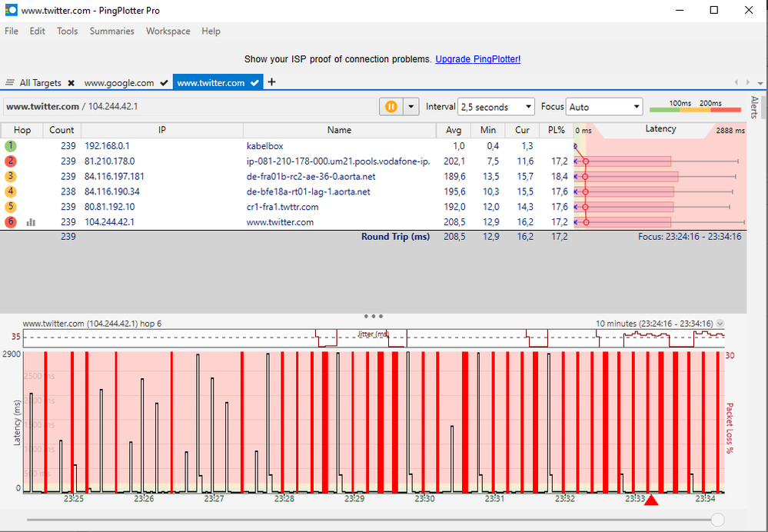768x532 pixels.
Task: Select hop 5 orange circle icon
Action: click(11, 207)
